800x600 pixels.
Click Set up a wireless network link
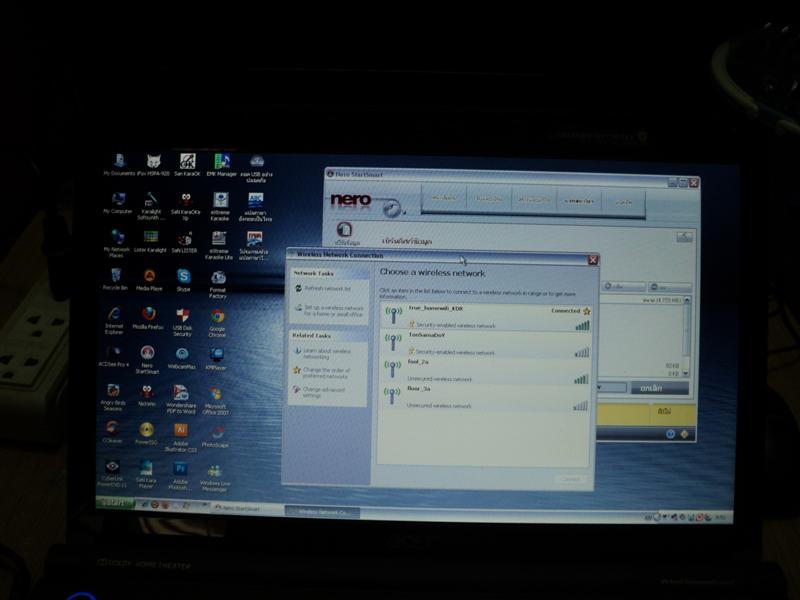(x=330, y=311)
